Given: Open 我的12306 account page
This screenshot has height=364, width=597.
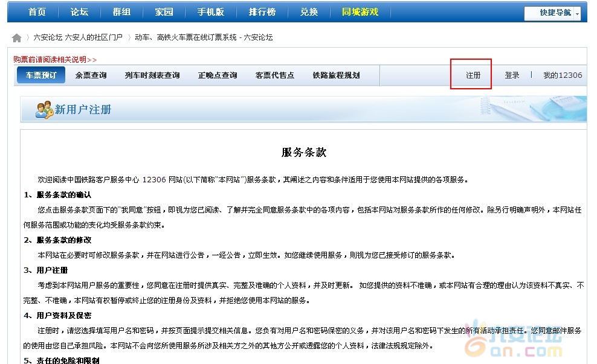Looking at the screenshot, I should (x=561, y=75).
